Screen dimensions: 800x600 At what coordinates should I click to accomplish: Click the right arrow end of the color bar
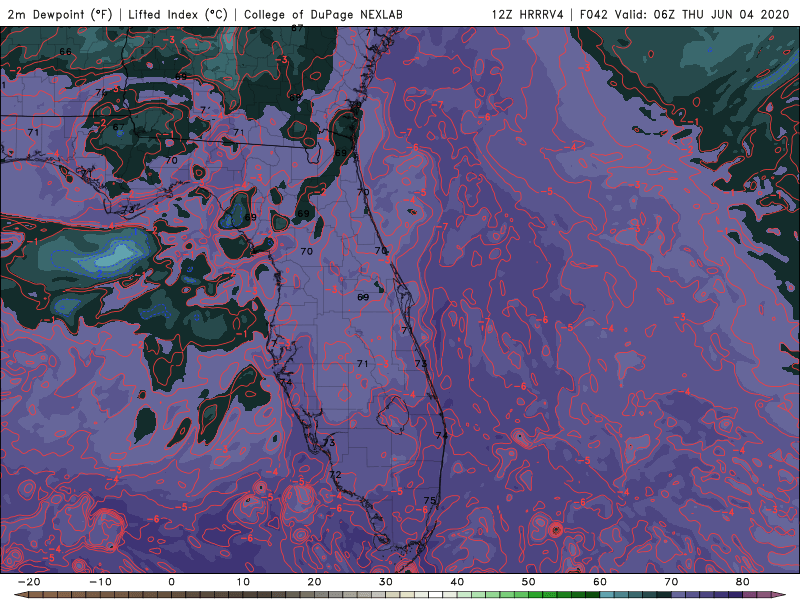(781, 595)
